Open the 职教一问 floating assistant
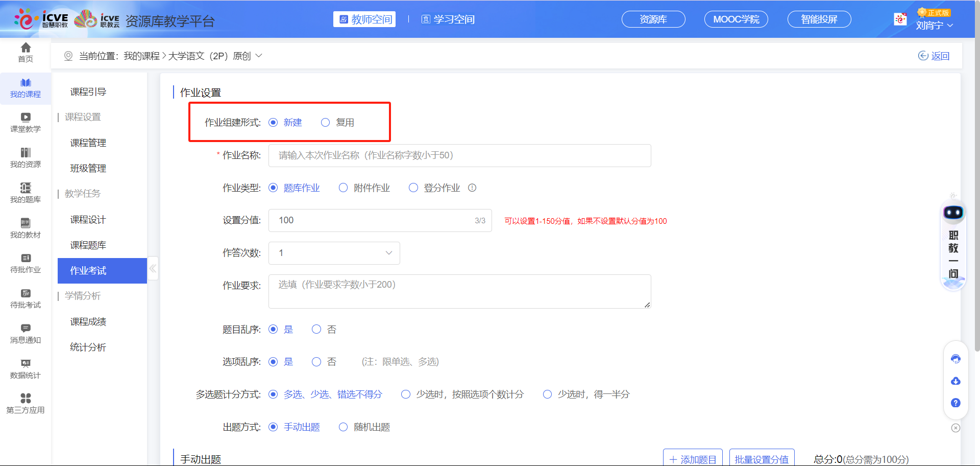The height and width of the screenshot is (466, 980). coord(953,245)
